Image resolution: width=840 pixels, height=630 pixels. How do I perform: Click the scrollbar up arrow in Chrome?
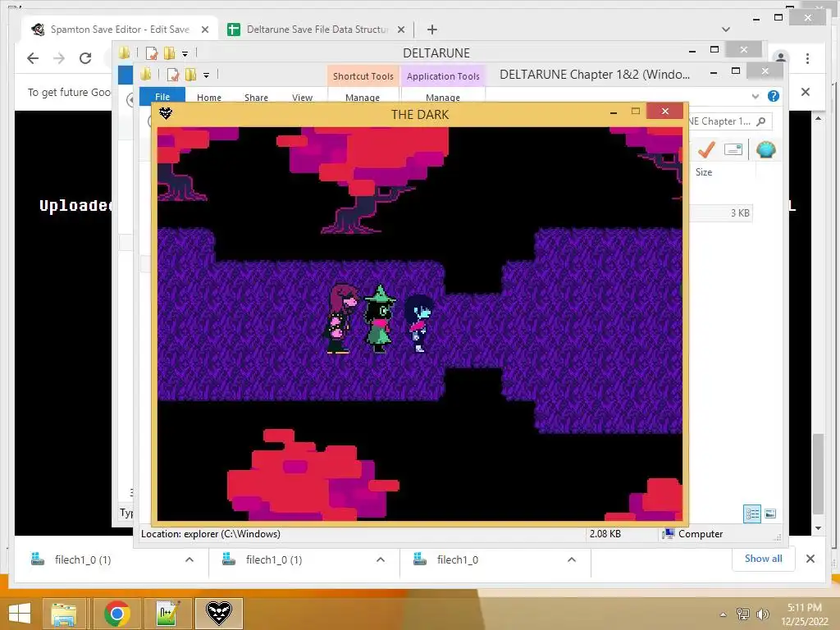pyautogui.click(x=818, y=118)
